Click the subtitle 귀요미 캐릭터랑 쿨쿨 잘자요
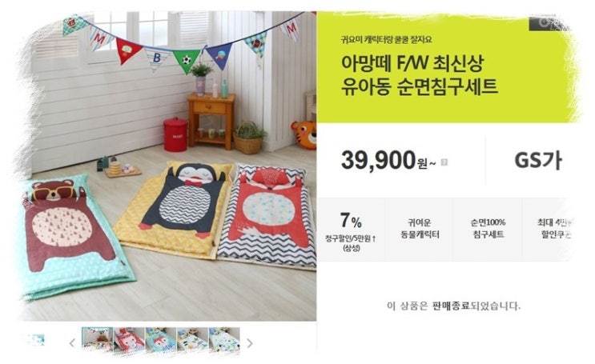The image size is (595, 364). pos(386,39)
